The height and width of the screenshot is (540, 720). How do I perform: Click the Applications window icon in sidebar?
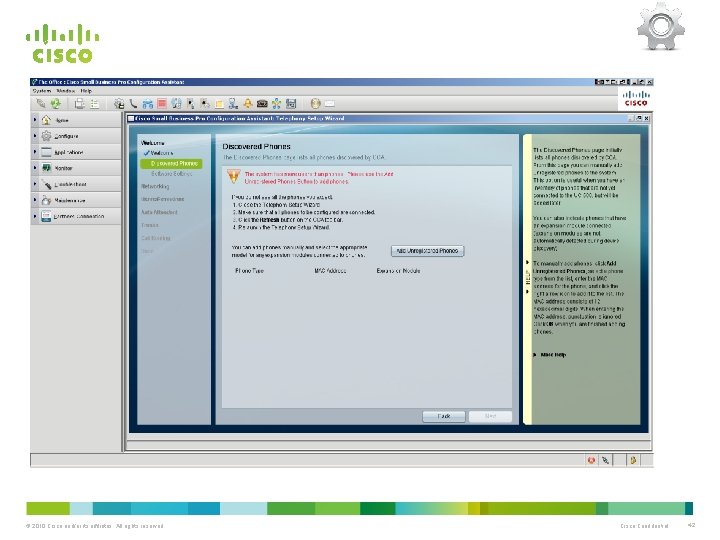point(46,152)
